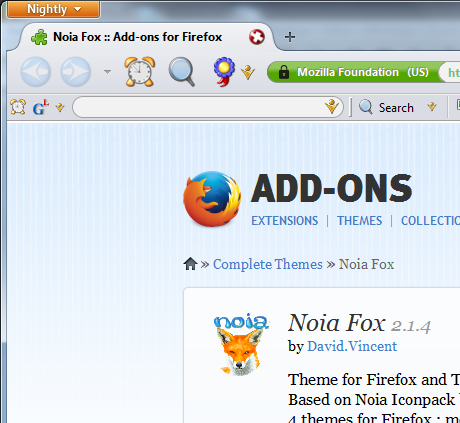Expand the dropdown inside the search field
460x423 pixels.
pyautogui.click(x=332, y=106)
